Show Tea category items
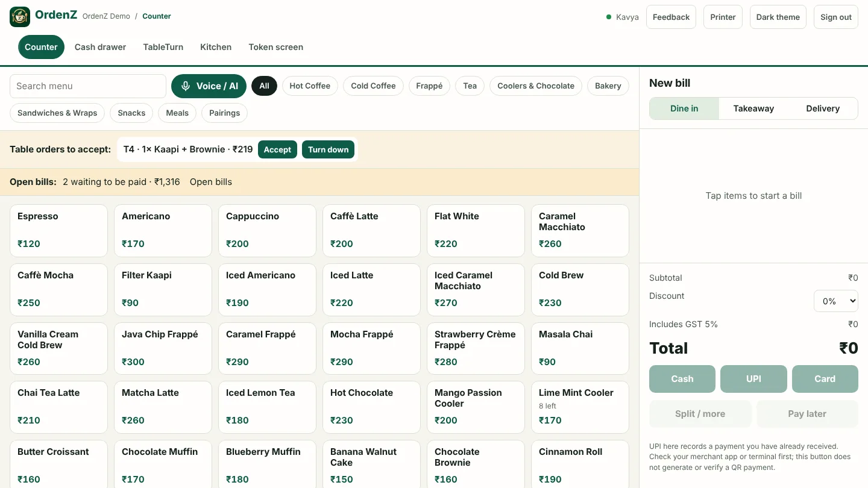Image resolution: width=868 pixels, height=488 pixels. [470, 86]
